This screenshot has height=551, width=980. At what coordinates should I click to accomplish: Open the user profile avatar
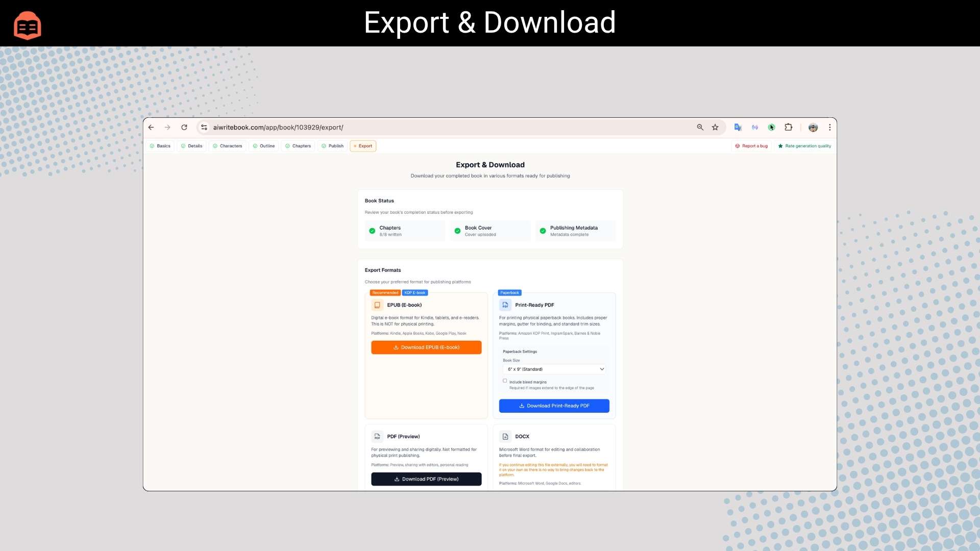coord(813,128)
